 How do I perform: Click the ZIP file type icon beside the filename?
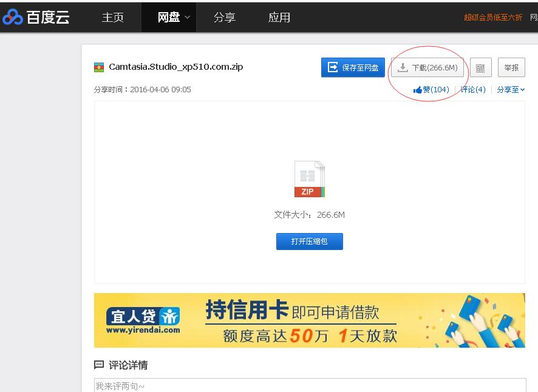point(98,67)
